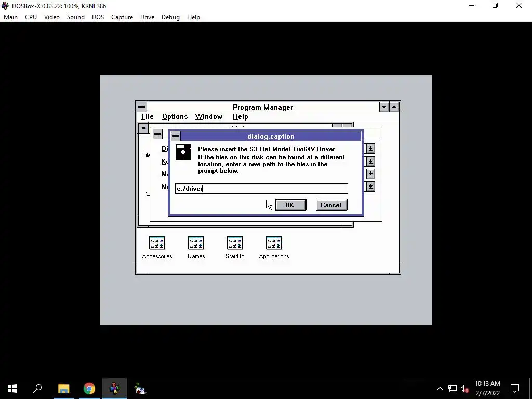
Task: Open the control menu of the rearmost child window
Action: tap(143, 128)
